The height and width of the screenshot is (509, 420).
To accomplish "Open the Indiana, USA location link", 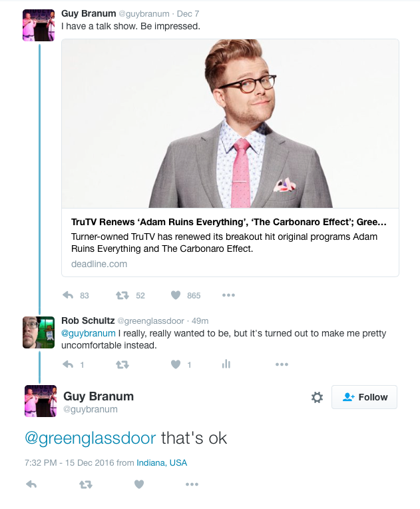I will [162, 462].
